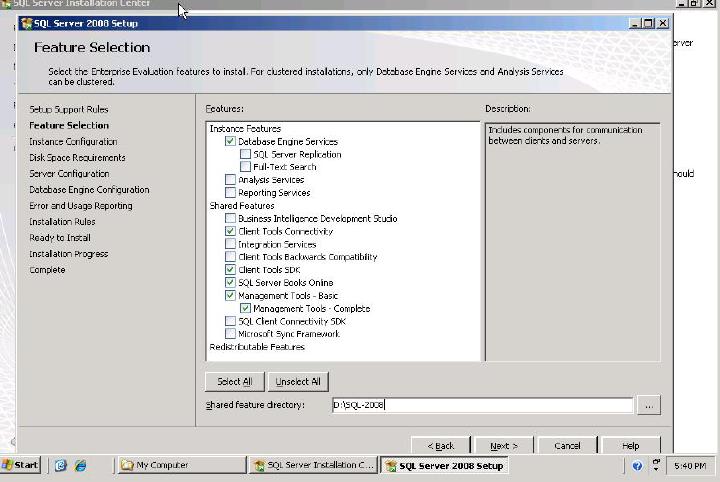Select Error and Usage Reporting step

[81, 206]
